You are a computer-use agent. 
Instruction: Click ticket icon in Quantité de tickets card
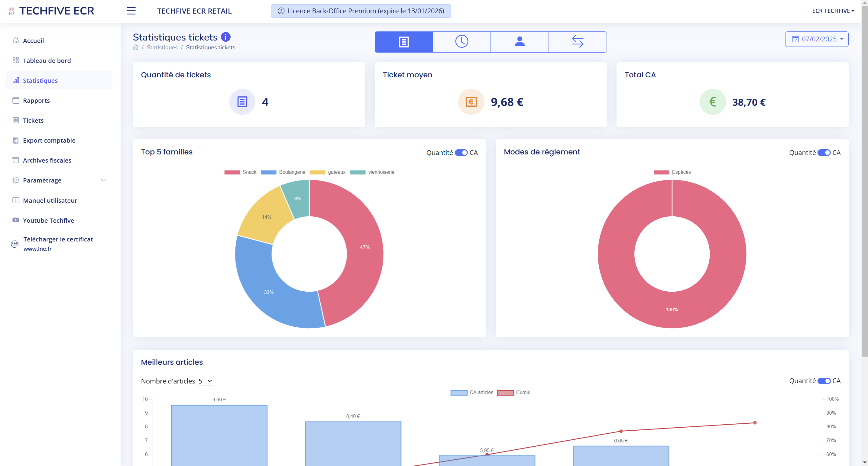242,102
